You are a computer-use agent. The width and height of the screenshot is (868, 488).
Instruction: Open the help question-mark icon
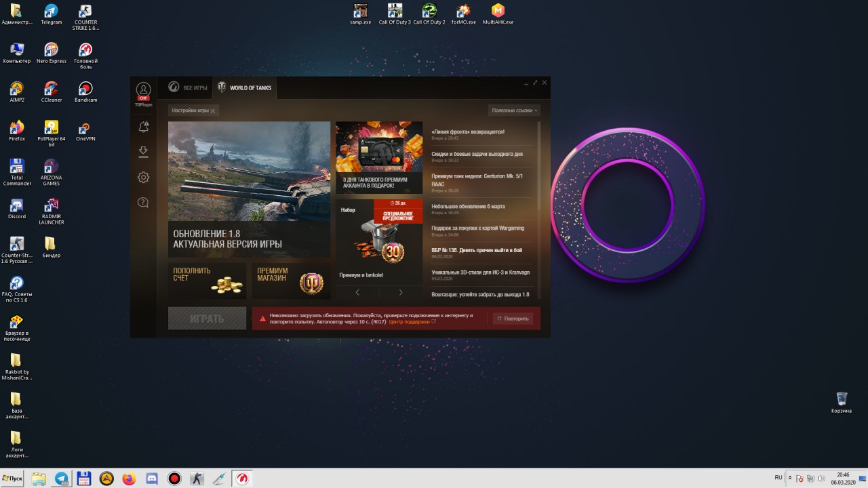[143, 202]
